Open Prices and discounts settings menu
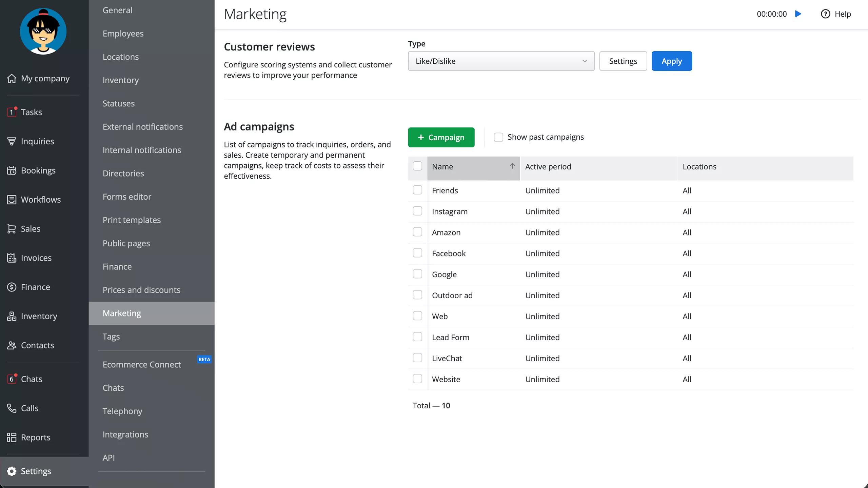This screenshot has width=868, height=488. [141, 290]
